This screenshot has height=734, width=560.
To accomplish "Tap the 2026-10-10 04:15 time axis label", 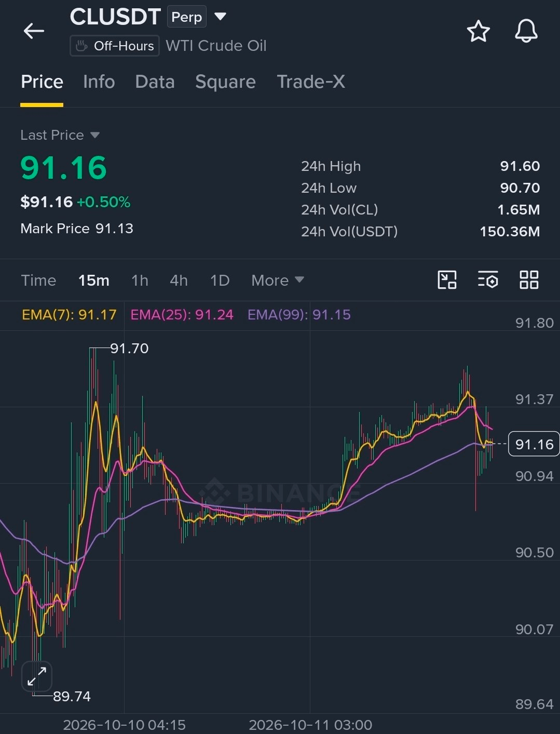I will coord(124,725).
